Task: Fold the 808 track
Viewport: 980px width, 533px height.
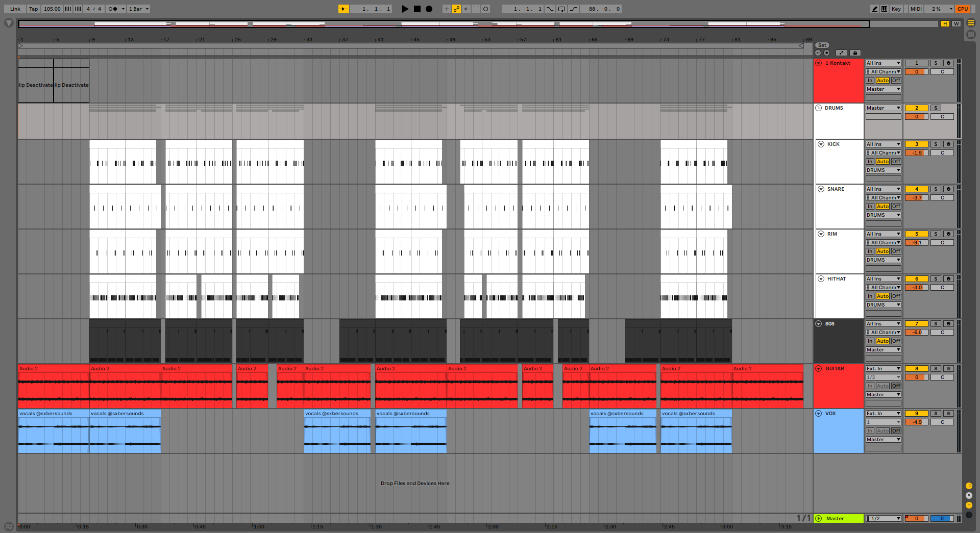Action: pyautogui.click(x=818, y=323)
